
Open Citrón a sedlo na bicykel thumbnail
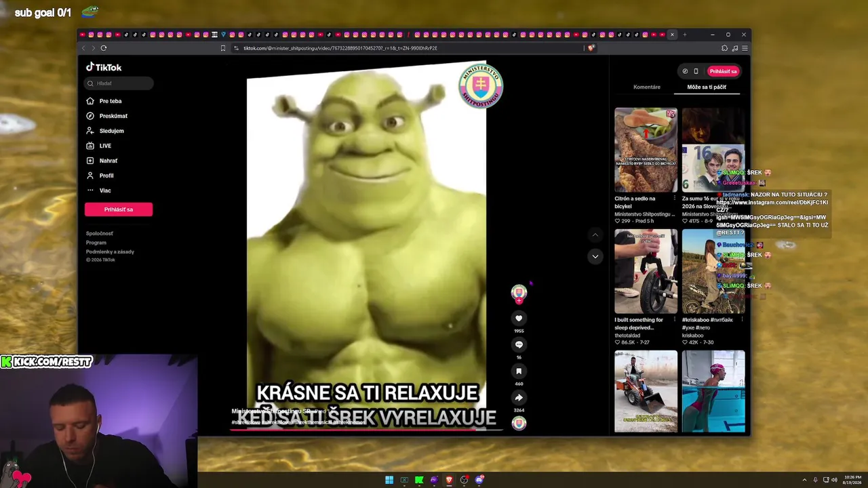click(646, 150)
